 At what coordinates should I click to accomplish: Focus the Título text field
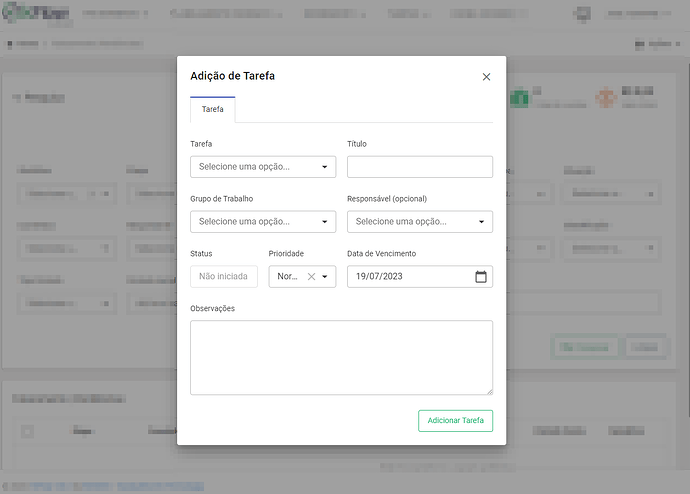click(x=419, y=167)
